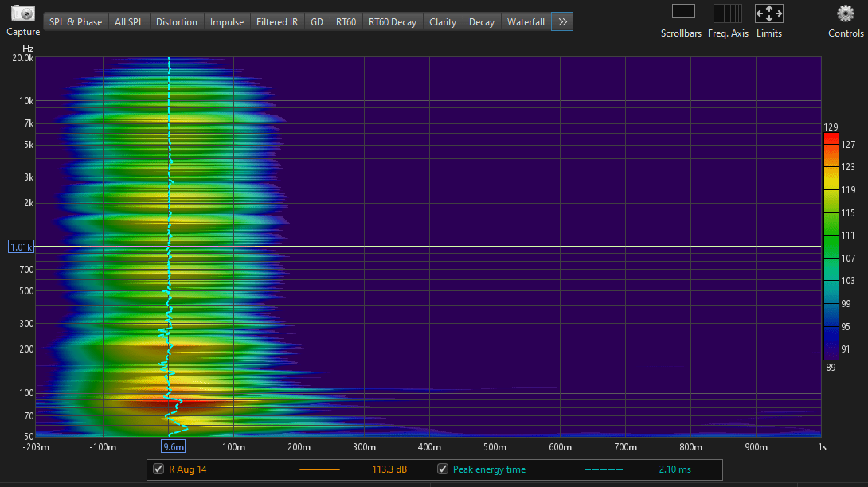Switch to the Clarity tab
868x487 pixels.
(443, 22)
